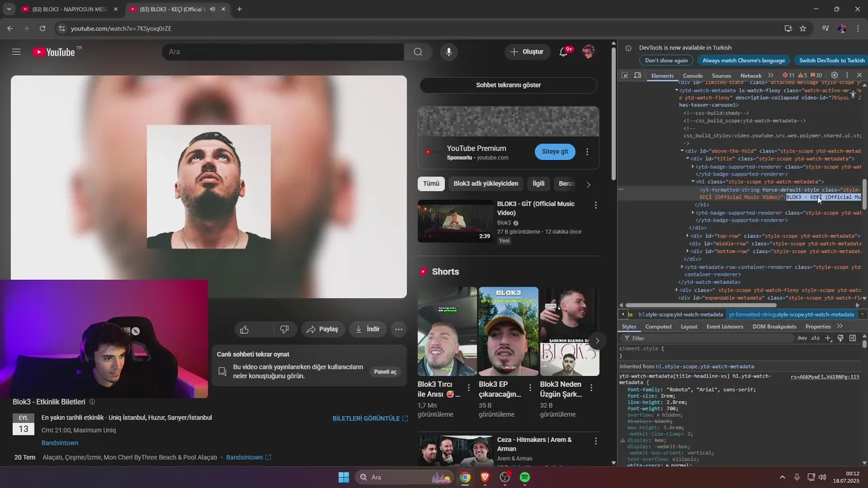
Task: Click Don't show again button
Action: click(666, 60)
